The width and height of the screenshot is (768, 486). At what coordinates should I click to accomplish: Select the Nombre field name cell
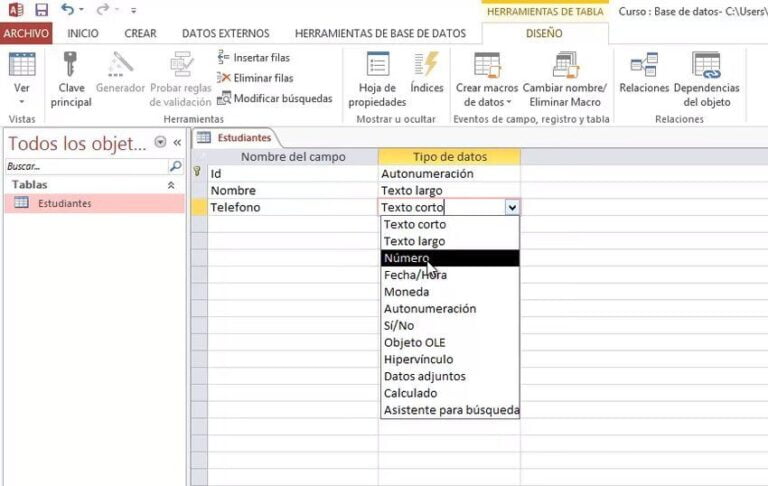(293, 190)
